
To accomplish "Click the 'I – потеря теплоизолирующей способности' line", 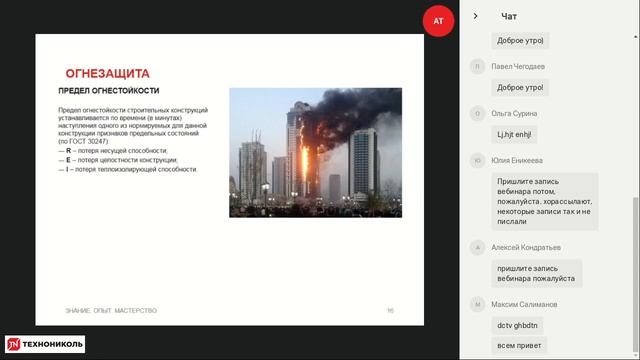I will 128,169.
